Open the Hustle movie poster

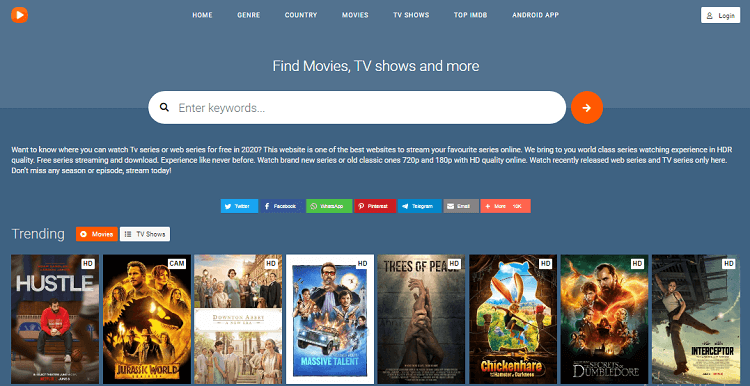(x=55, y=319)
